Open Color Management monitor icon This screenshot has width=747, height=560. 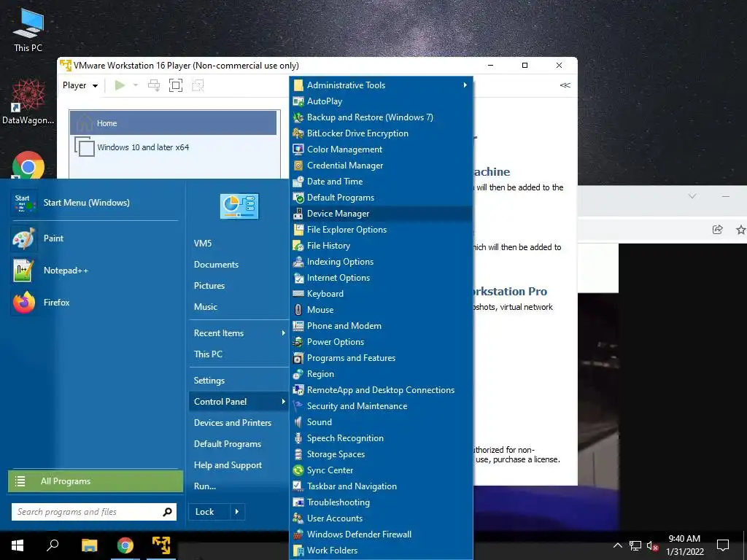[x=298, y=149]
